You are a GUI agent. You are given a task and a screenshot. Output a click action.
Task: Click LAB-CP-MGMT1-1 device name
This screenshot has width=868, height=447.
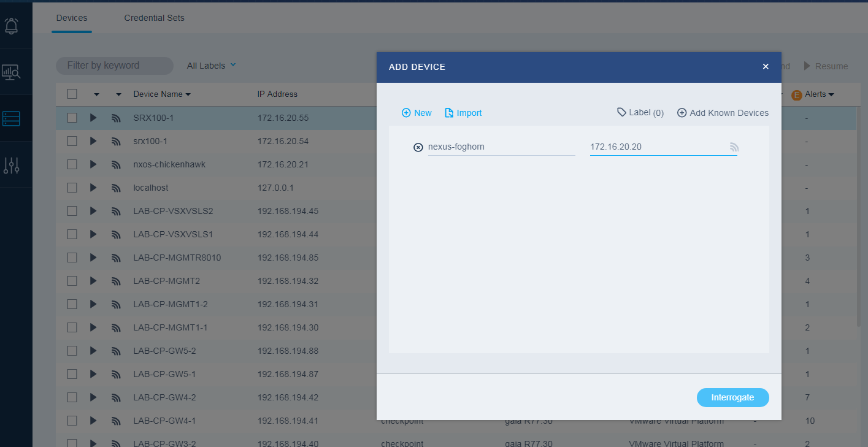tap(170, 327)
